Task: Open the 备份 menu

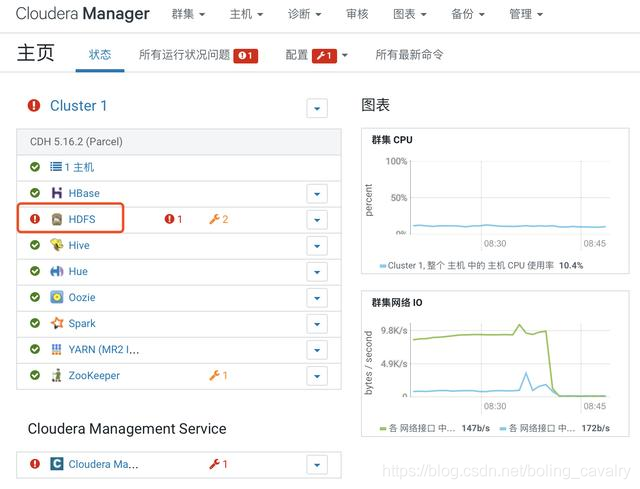Action: (x=468, y=14)
